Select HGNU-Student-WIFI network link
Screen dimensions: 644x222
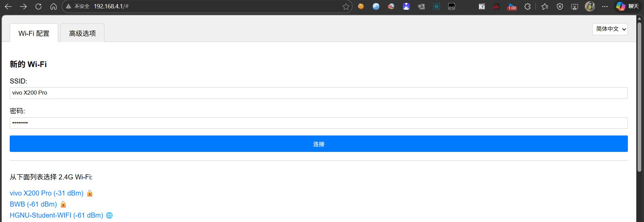56,215
